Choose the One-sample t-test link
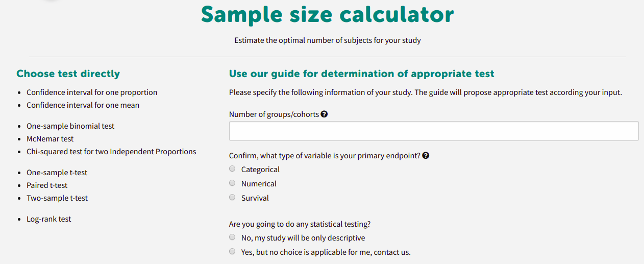The height and width of the screenshot is (264, 644). click(57, 173)
